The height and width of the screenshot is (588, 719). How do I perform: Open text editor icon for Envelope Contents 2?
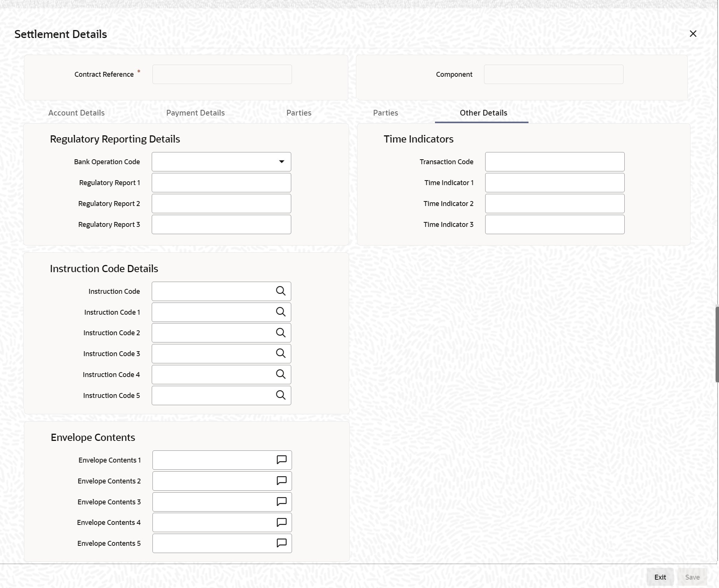tap(281, 481)
